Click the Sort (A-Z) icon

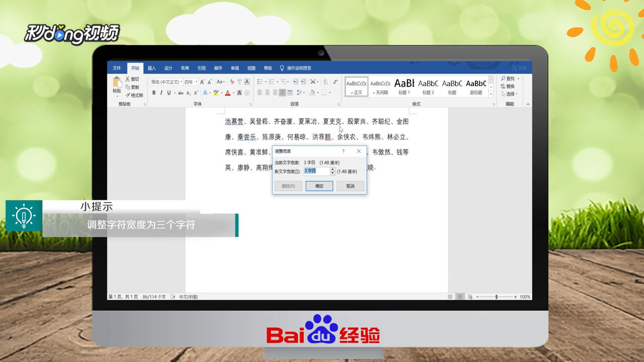[x=326, y=81]
